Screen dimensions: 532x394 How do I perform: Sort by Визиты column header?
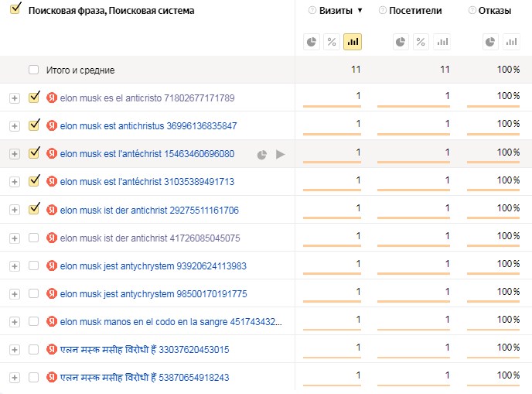[336, 11]
